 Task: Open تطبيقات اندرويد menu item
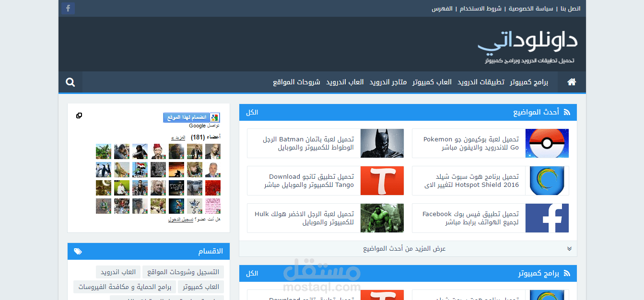click(x=481, y=82)
